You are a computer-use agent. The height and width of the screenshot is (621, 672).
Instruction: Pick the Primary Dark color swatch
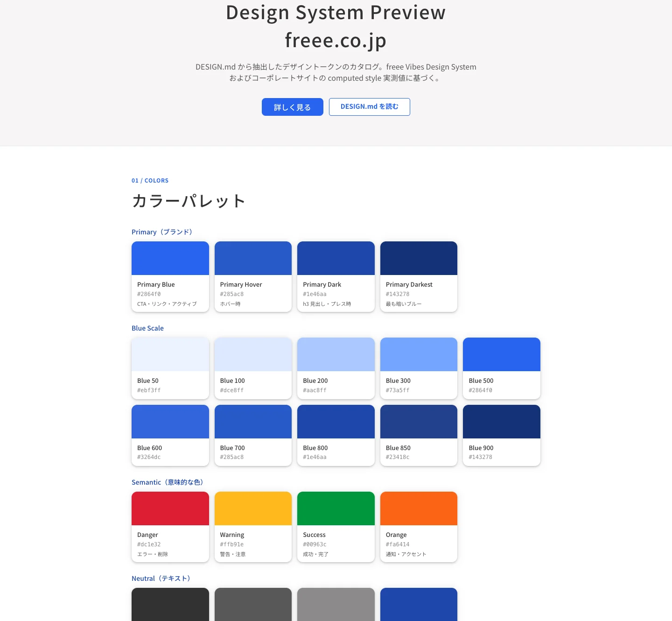(336, 276)
